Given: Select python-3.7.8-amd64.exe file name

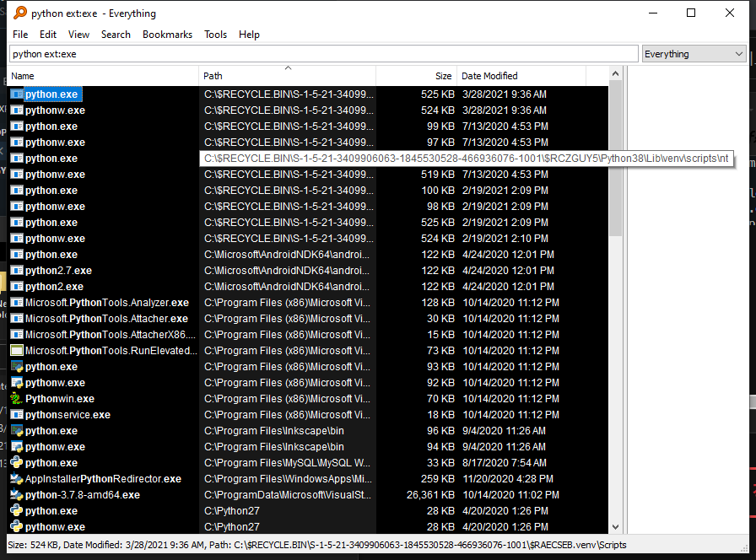Looking at the screenshot, I should 83,494.
